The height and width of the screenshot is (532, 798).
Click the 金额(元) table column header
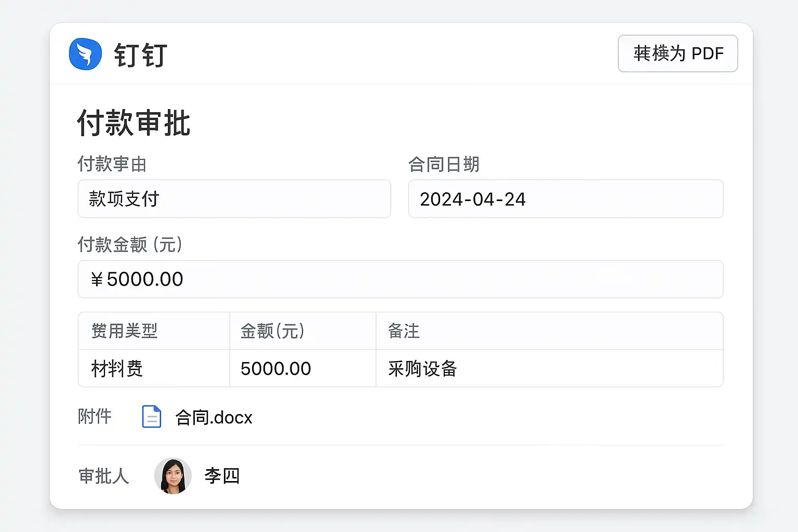coord(273,331)
